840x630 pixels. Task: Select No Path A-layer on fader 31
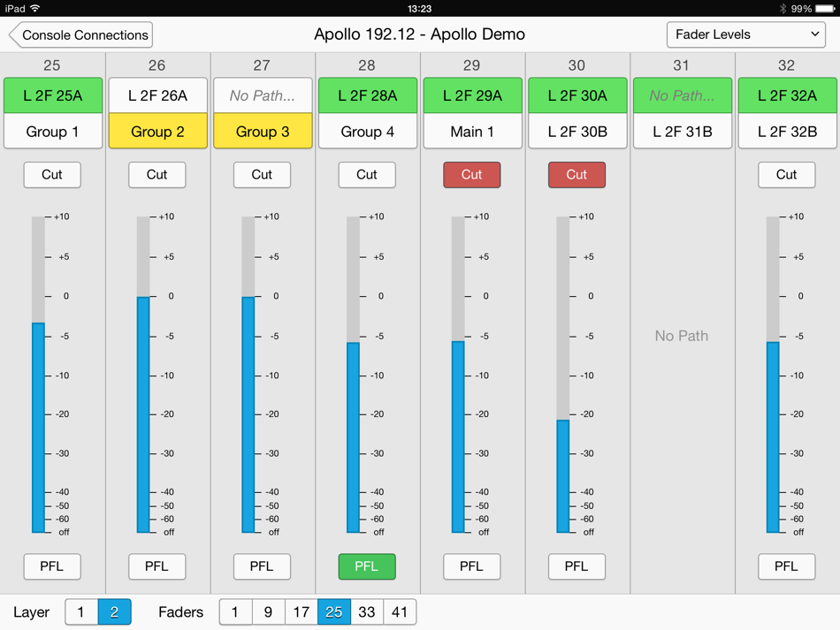coord(683,95)
